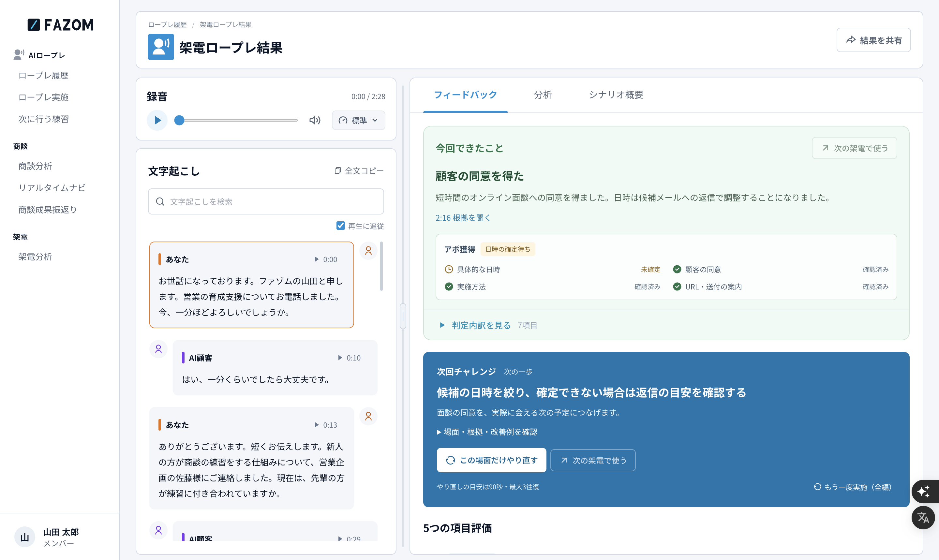The height and width of the screenshot is (560, 939).
Task: Open the 標準 playback speed dropdown
Action: click(x=358, y=120)
